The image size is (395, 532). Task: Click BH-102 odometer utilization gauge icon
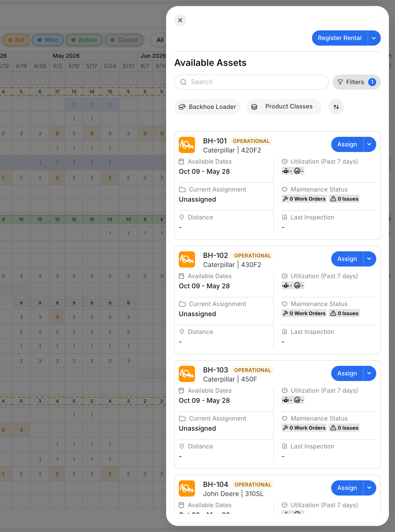coord(297,286)
